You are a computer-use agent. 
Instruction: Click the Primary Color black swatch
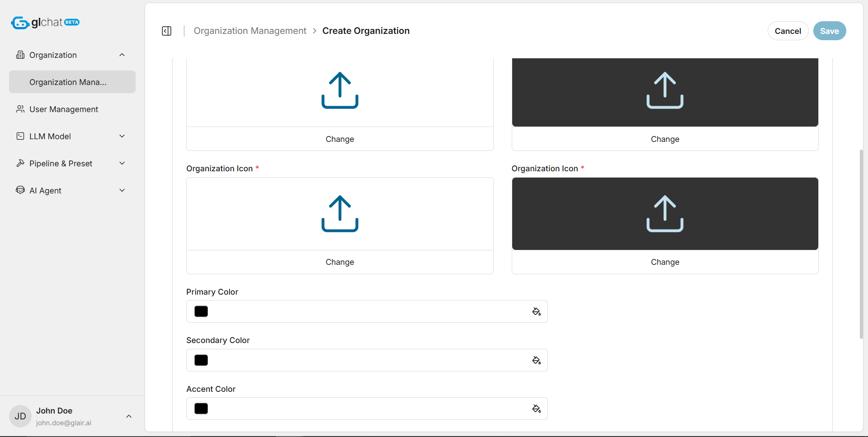pyautogui.click(x=201, y=312)
